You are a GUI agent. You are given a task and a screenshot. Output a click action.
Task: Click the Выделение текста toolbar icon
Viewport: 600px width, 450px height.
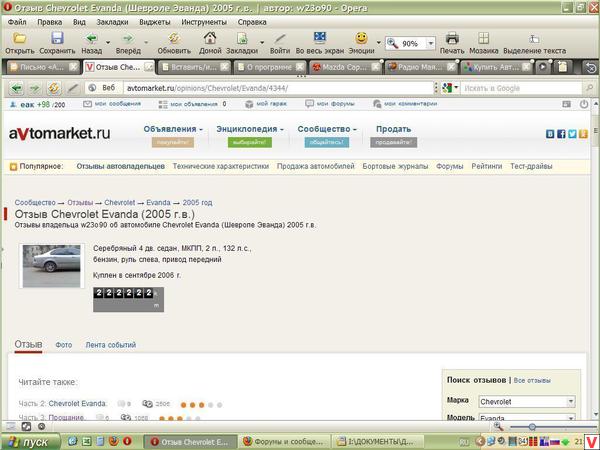(x=534, y=39)
